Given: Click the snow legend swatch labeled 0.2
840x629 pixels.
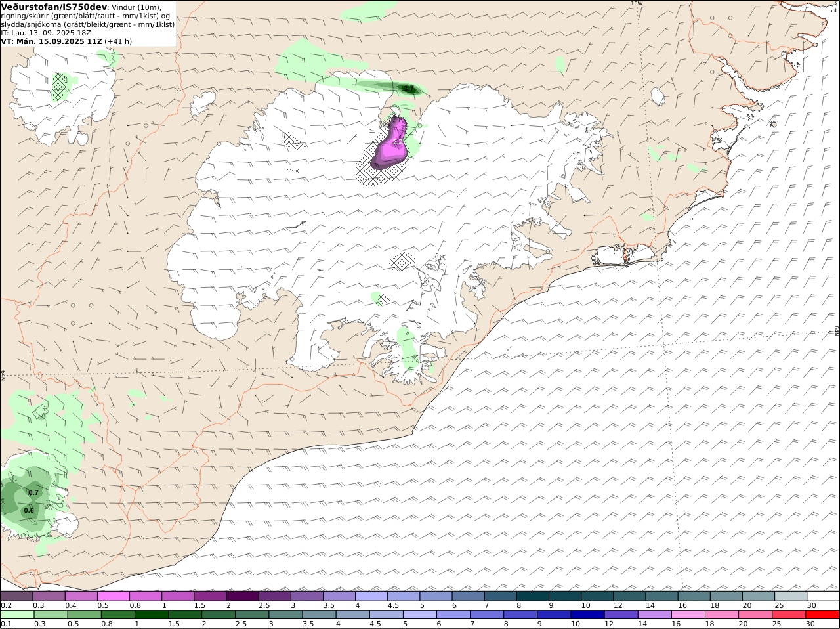Looking at the screenshot, I should tap(17, 596).
